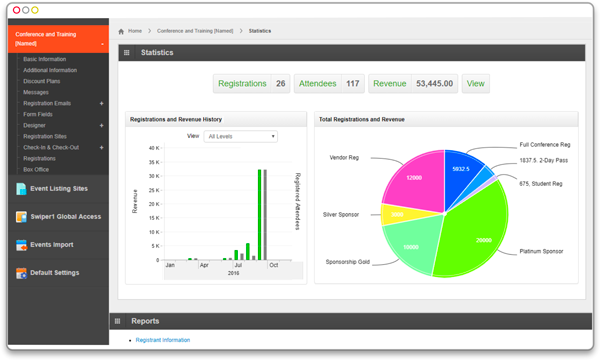Open the Registration Emails menu item
The image size is (600, 360).
[47, 103]
